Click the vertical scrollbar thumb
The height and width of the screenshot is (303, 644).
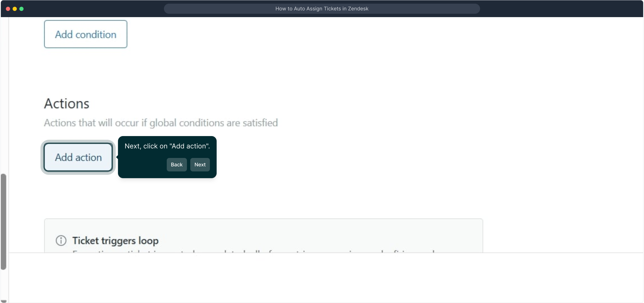tap(4, 222)
